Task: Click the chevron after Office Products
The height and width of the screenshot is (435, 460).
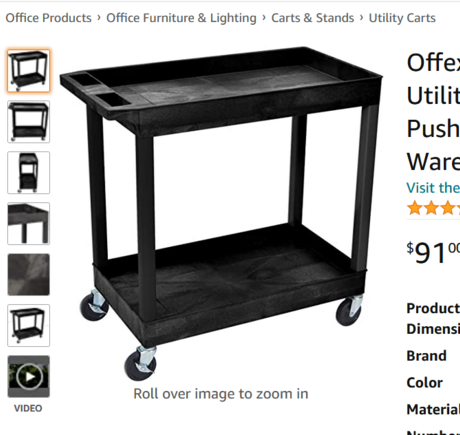Action: [99, 17]
